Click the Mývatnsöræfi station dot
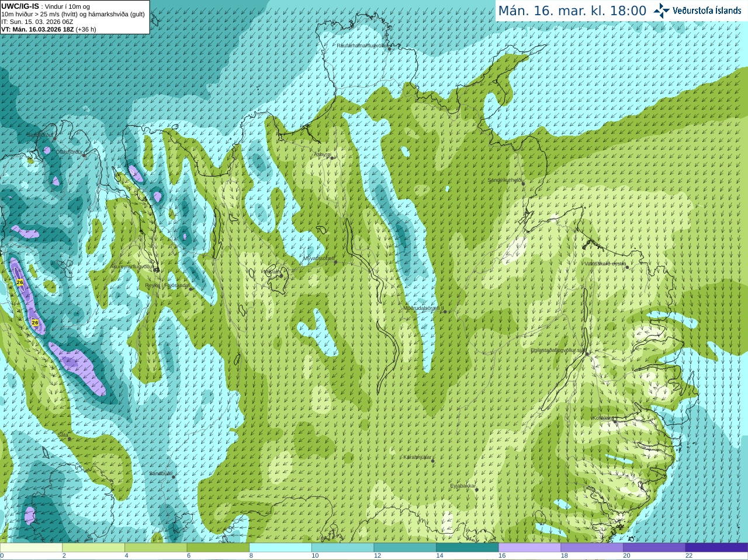Screen dimensions: 748x560 [335, 262]
